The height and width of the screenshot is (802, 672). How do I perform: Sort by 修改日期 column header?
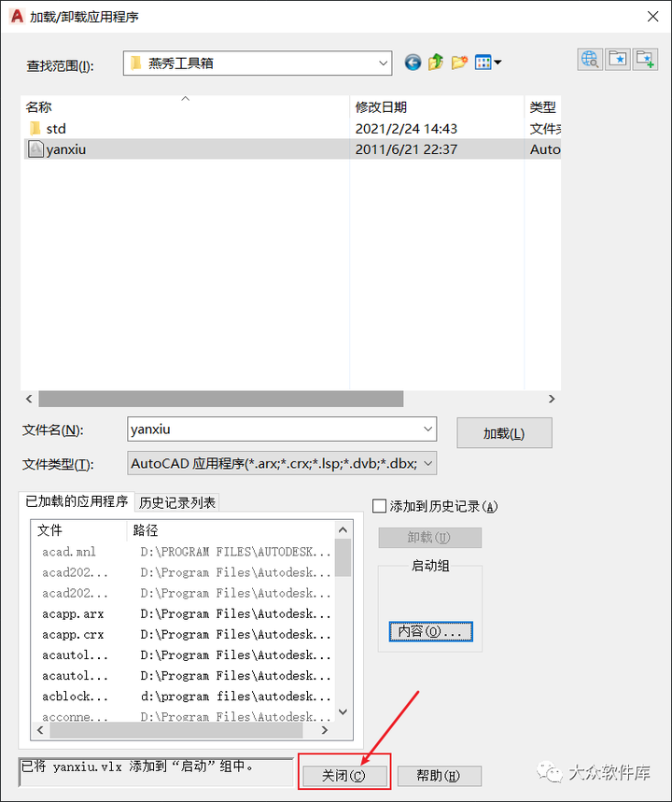(x=437, y=106)
